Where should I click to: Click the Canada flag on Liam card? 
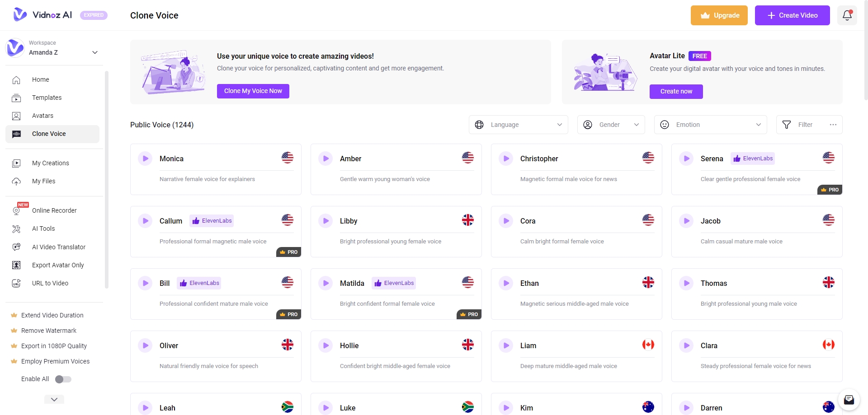pyautogui.click(x=648, y=345)
